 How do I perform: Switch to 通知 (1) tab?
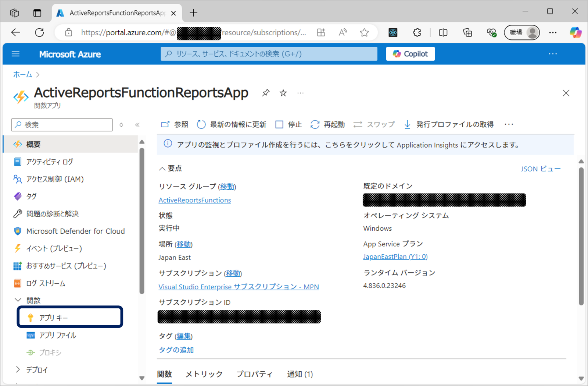tap(300, 374)
